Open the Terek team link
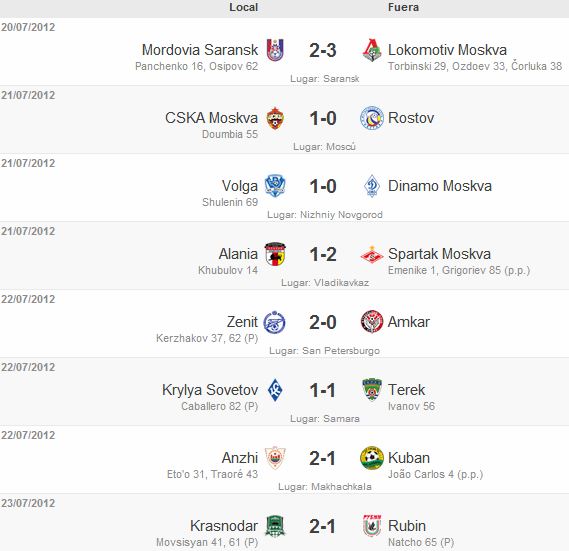This screenshot has width=569, height=551. point(406,390)
